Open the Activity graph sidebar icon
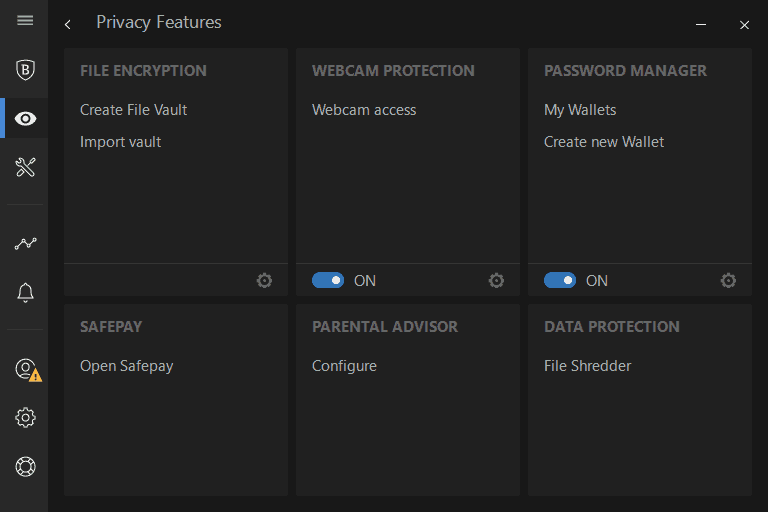This screenshot has height=512, width=768. pos(25,243)
